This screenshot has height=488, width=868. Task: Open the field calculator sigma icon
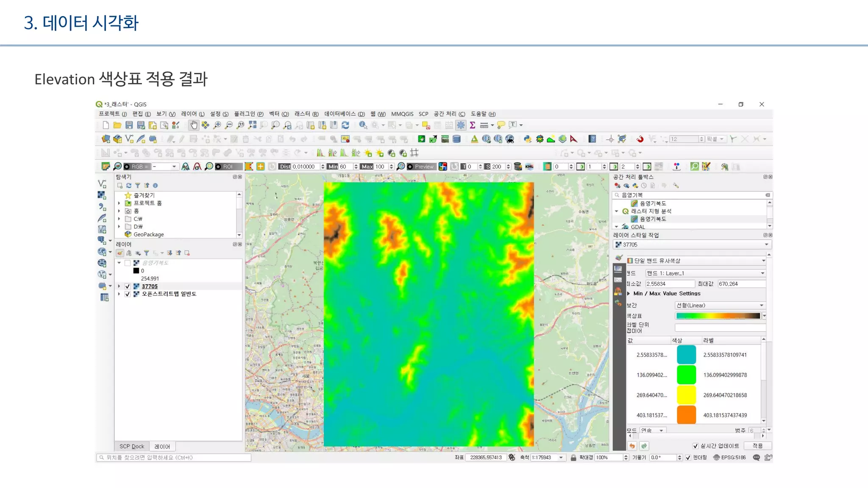point(472,125)
